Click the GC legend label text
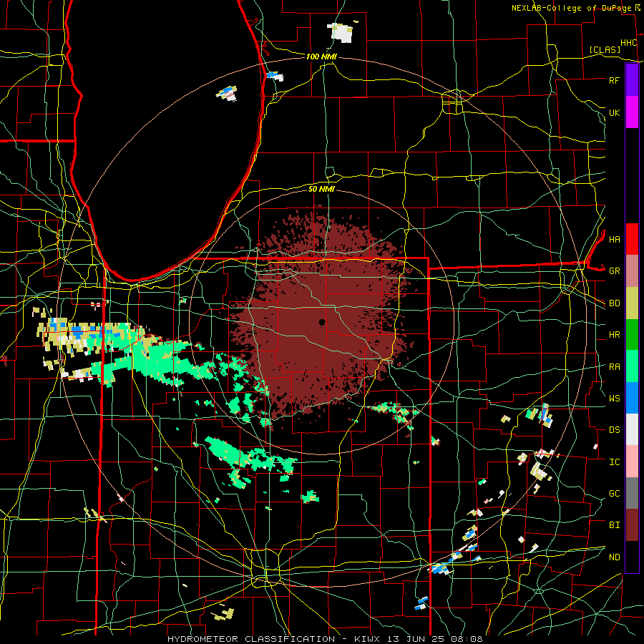This screenshot has height=644, width=644. pyautogui.click(x=615, y=494)
